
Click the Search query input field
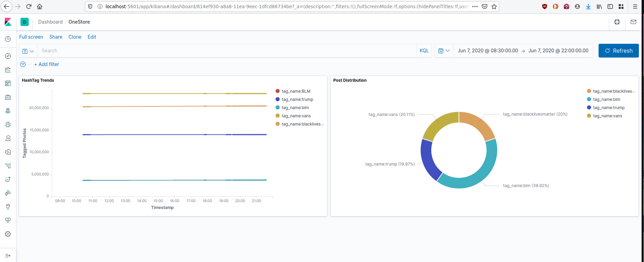point(227,51)
